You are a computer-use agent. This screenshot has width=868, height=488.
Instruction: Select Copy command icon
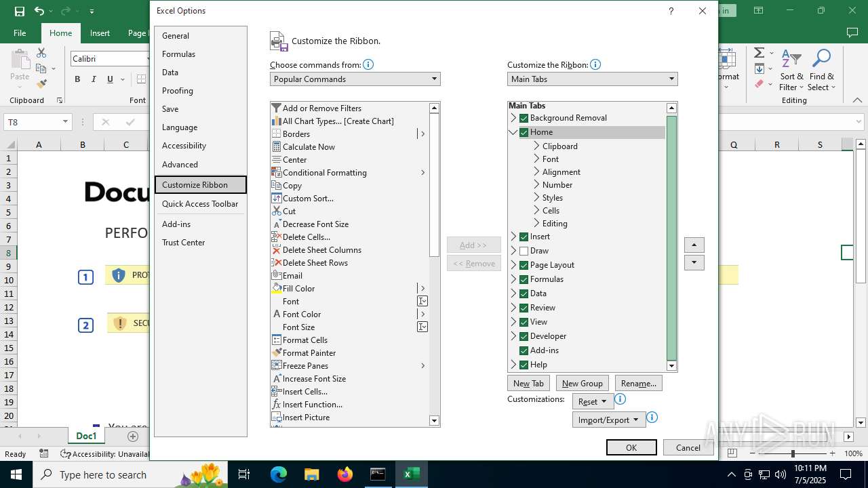[x=276, y=185]
